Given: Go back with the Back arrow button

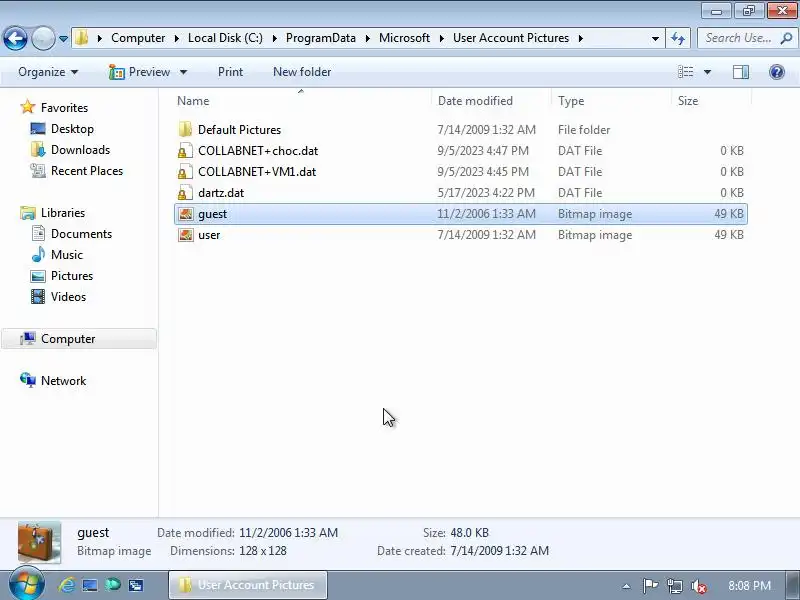Looking at the screenshot, I should point(15,38).
